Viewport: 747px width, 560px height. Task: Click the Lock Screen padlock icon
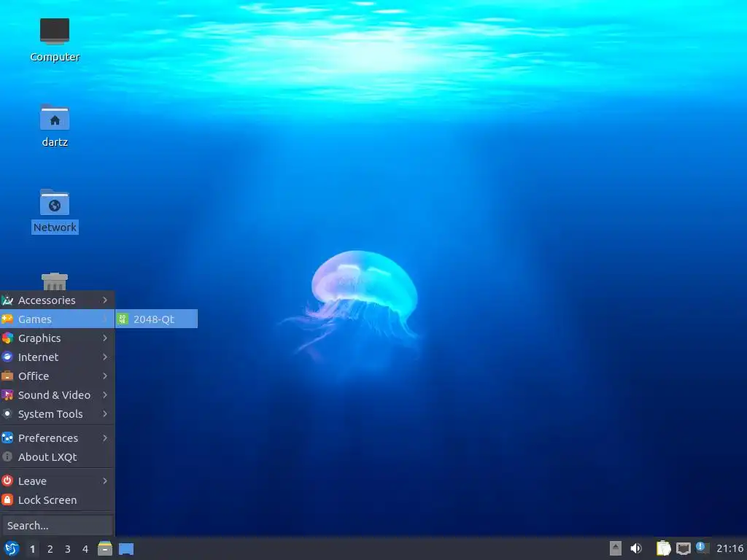tap(7, 499)
